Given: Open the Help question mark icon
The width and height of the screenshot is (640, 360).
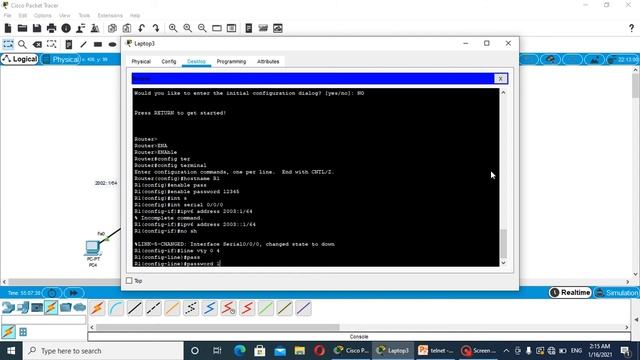Looking at the screenshot, I should [631, 28].
